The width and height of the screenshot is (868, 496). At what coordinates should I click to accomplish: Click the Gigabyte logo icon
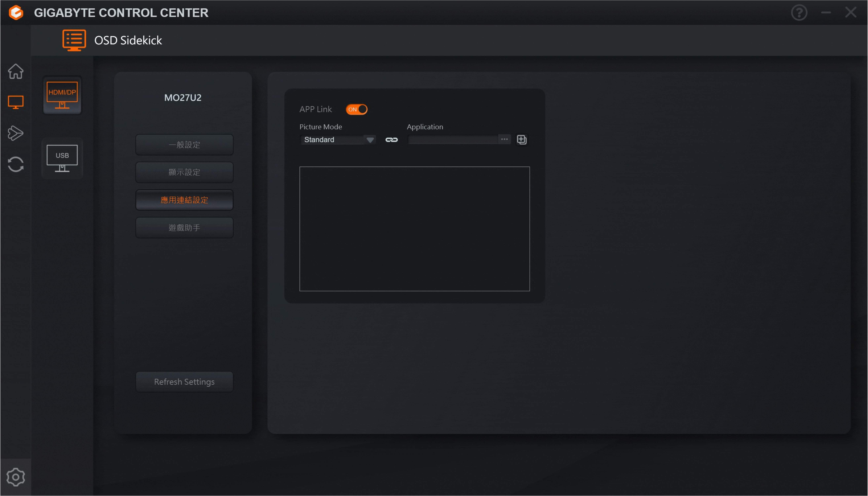pos(16,13)
